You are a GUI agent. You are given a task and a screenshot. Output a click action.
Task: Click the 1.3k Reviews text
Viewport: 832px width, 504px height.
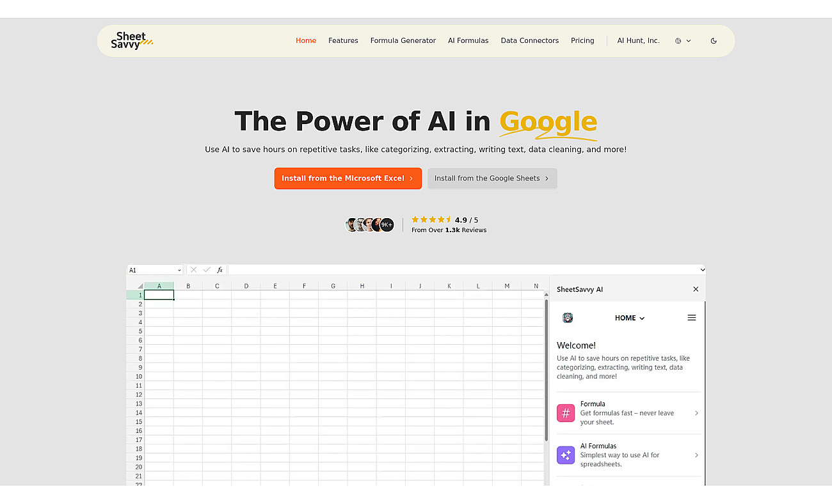[466, 230]
